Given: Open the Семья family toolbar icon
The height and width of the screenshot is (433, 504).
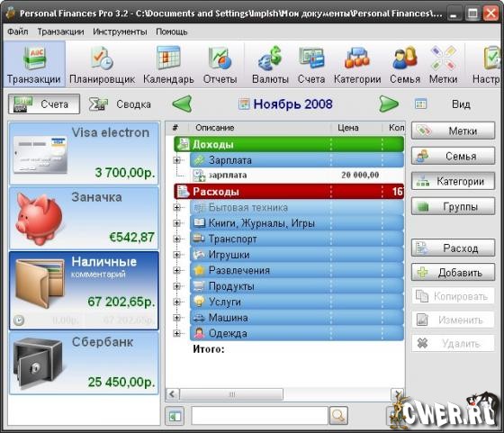Looking at the screenshot, I should (x=405, y=64).
